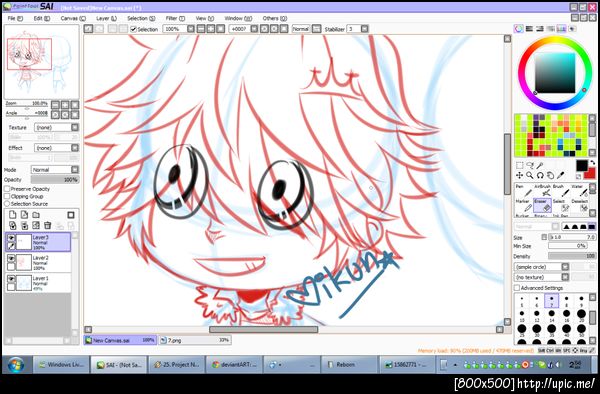Create a new normal layer

[x=13, y=215]
